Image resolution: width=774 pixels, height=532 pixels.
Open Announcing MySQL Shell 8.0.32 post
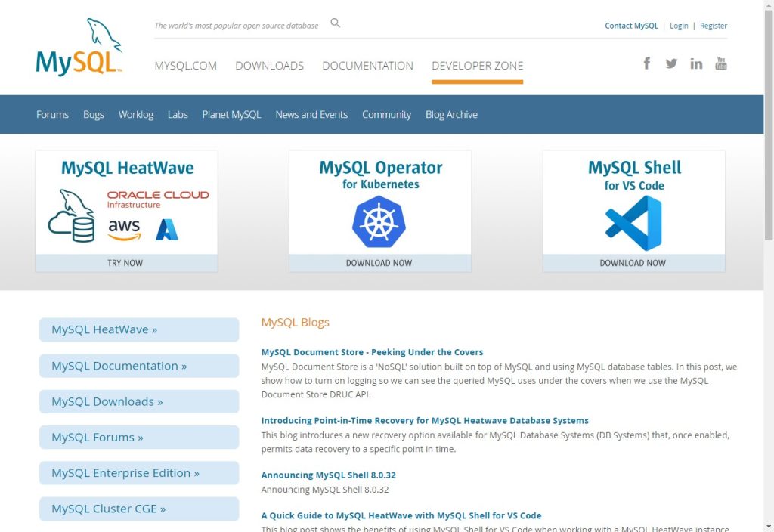click(328, 475)
